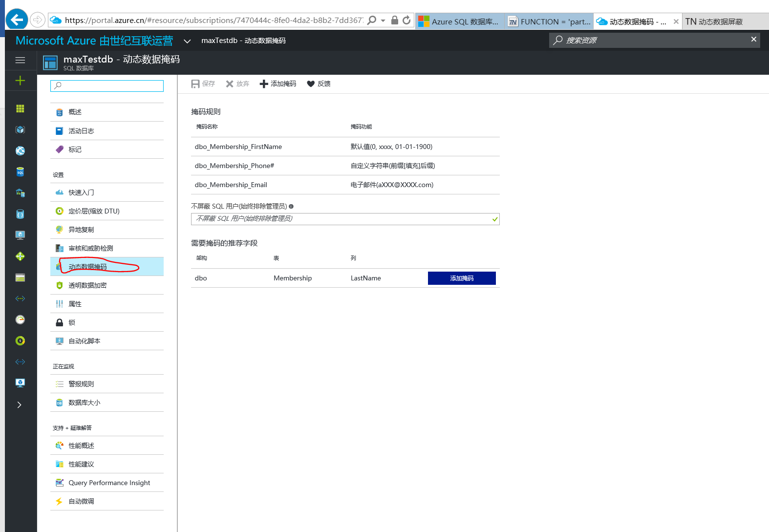Click the 掩码功能 column header
The height and width of the screenshot is (532, 769).
tap(361, 127)
